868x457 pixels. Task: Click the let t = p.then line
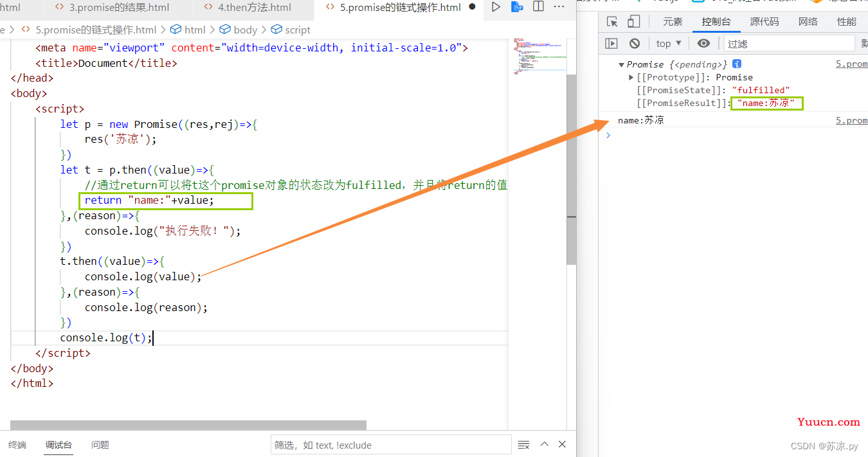(x=137, y=170)
